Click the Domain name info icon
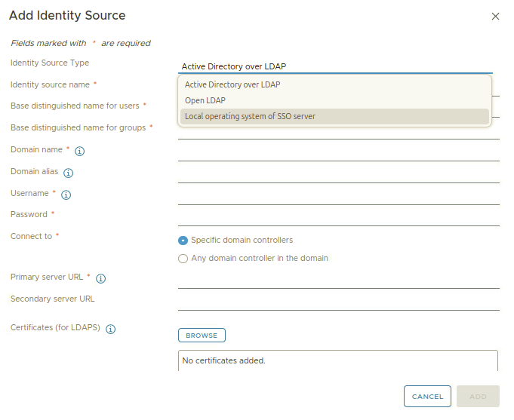 click(80, 151)
